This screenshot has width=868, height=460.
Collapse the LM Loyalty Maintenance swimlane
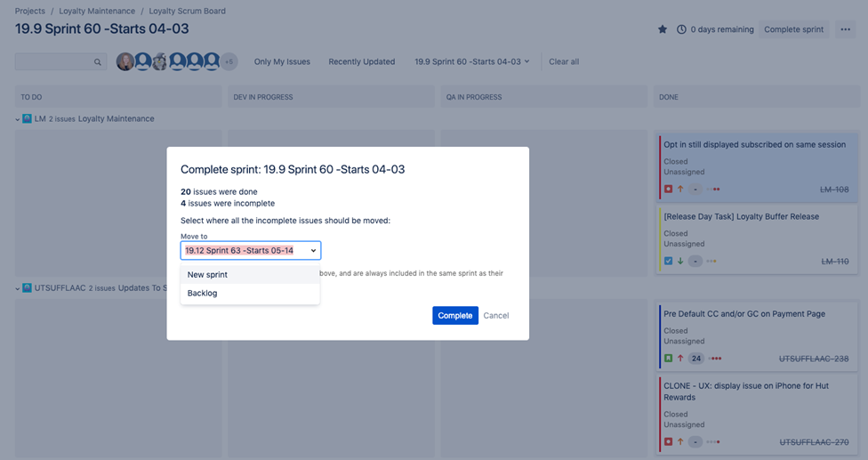click(x=18, y=119)
